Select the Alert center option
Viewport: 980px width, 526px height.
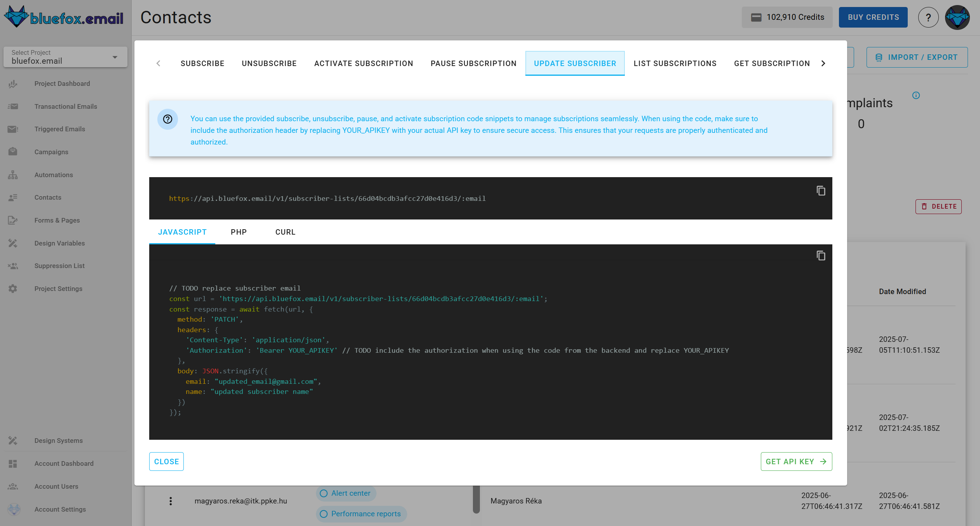345,493
